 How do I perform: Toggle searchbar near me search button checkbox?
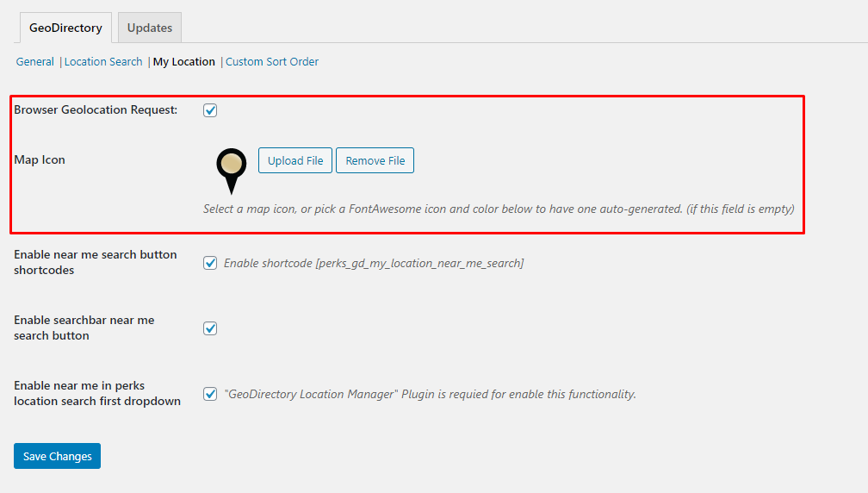(x=210, y=328)
